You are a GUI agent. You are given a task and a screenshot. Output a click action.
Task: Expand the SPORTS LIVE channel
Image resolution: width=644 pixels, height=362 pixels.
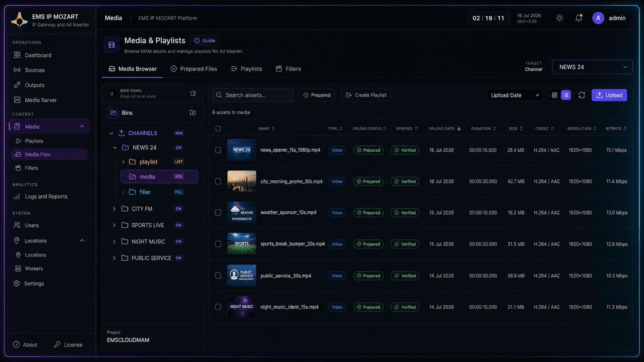(114, 225)
